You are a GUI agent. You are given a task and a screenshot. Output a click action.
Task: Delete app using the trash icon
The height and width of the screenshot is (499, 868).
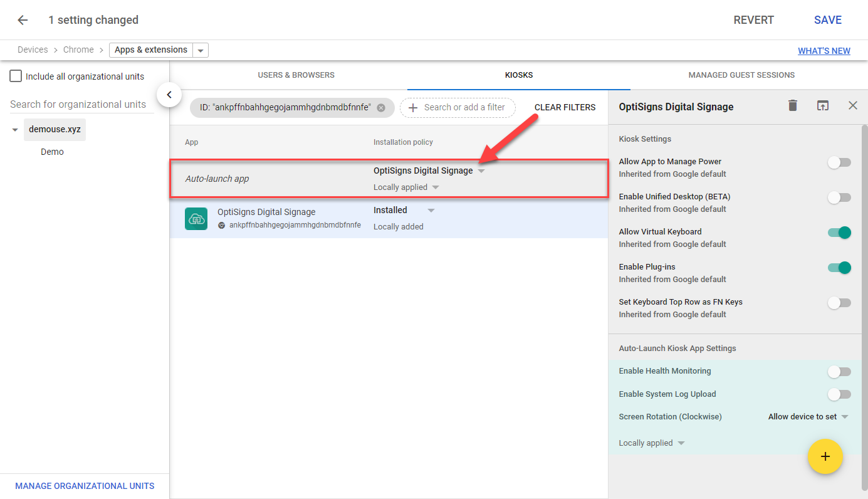coord(793,105)
